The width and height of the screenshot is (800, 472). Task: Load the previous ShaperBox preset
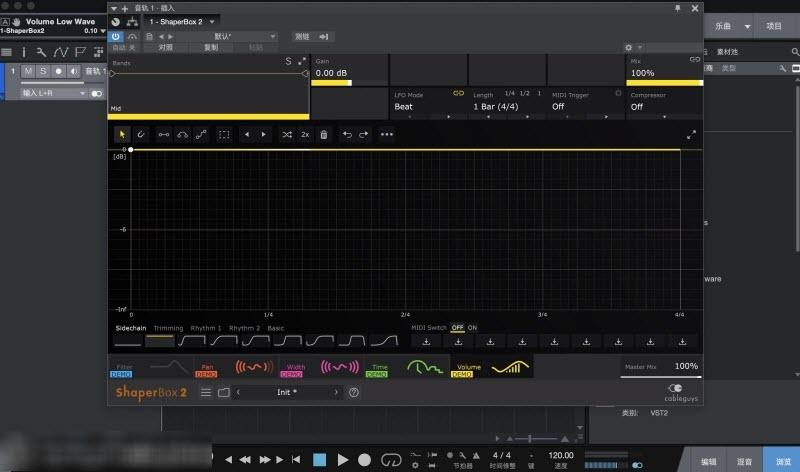coord(238,392)
